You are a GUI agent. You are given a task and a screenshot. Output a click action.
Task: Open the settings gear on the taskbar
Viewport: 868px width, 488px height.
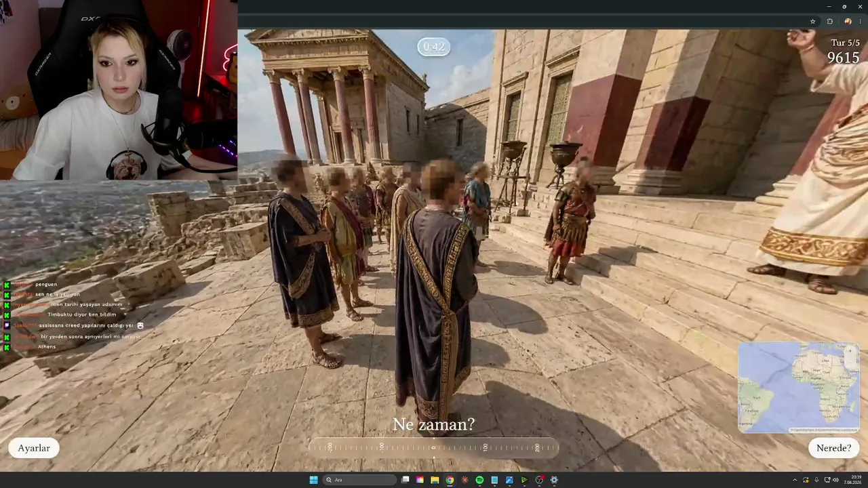554,480
